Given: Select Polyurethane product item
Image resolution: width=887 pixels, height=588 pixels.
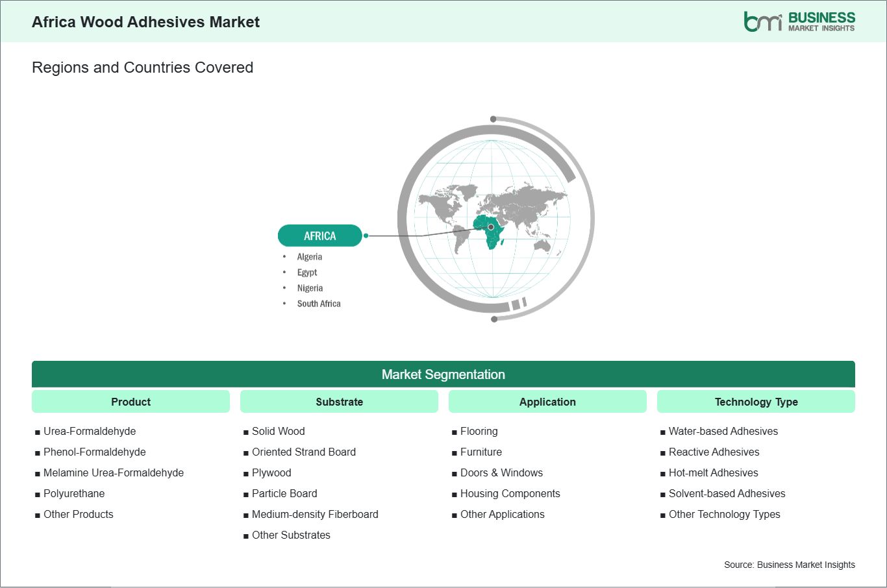Looking at the screenshot, I should [x=74, y=493].
